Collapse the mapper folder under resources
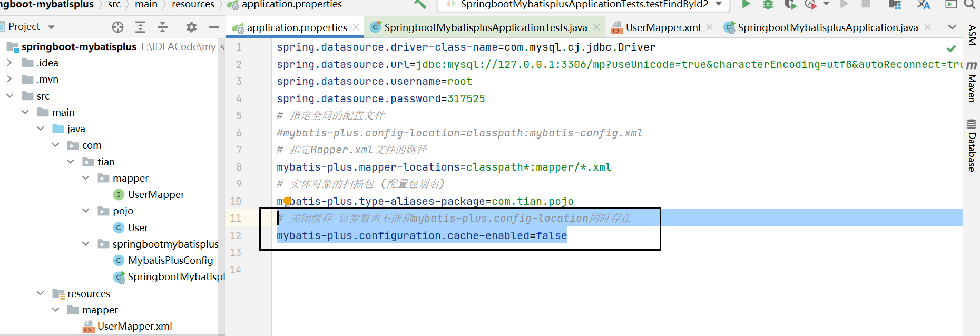Viewport: 980px width, 336px height. pos(55,310)
